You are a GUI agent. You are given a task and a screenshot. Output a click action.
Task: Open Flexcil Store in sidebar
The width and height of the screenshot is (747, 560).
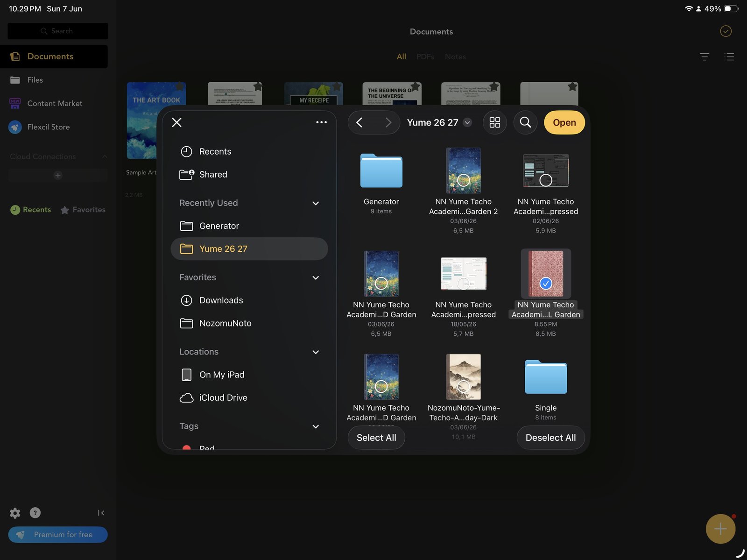pos(54,127)
